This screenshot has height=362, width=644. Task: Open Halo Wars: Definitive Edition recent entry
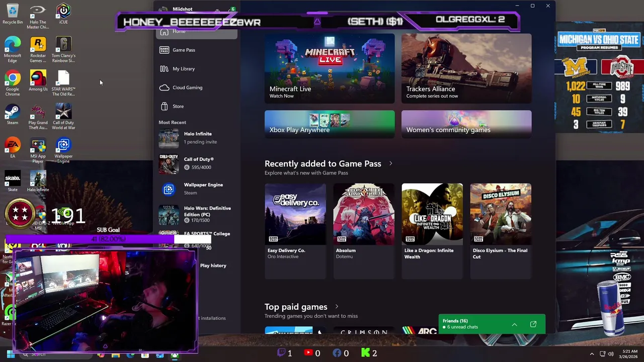point(197,214)
